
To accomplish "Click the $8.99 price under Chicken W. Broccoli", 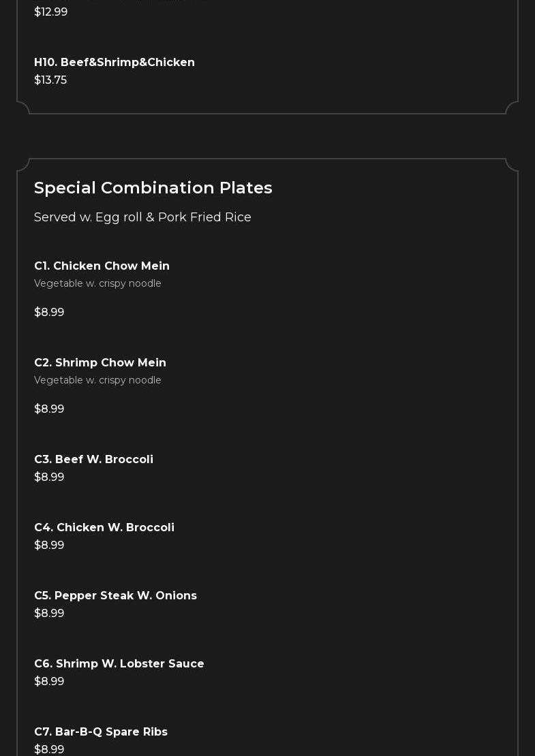I will tap(49, 545).
